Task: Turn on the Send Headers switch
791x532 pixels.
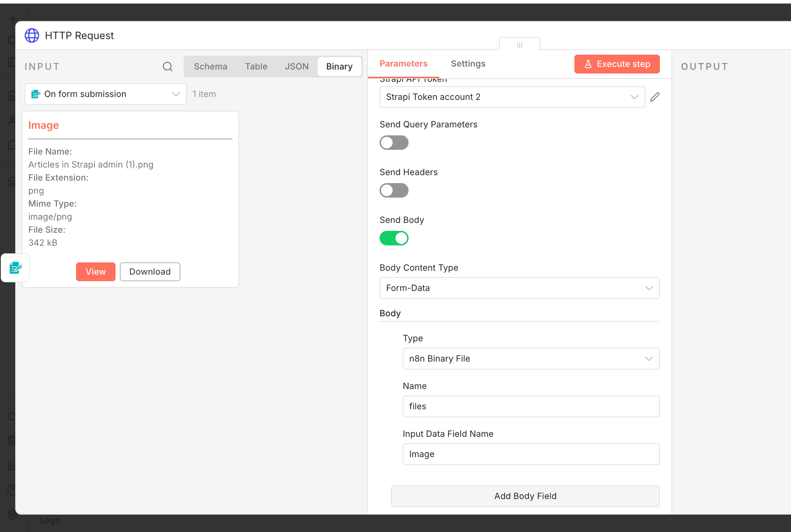Action: (x=394, y=190)
